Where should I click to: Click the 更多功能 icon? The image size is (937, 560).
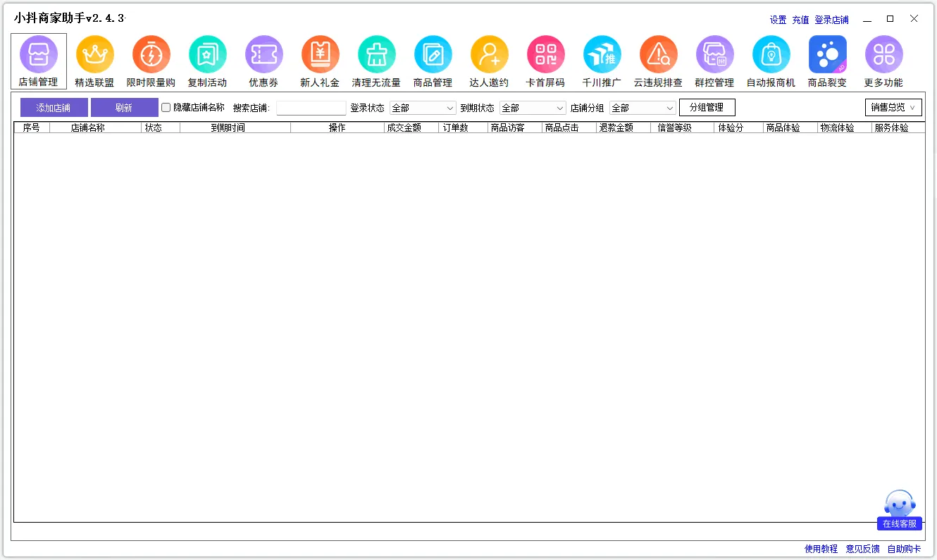click(x=883, y=55)
